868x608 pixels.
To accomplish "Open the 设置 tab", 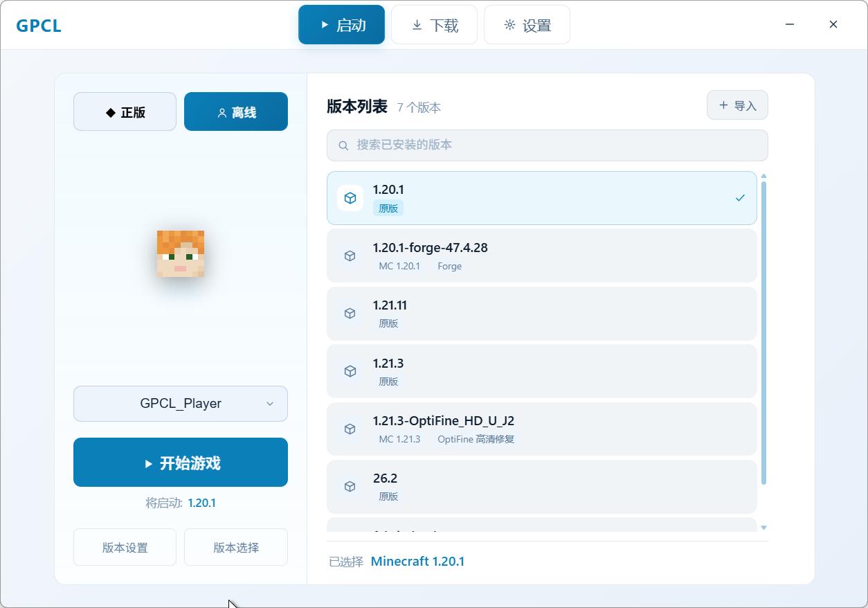I will (x=527, y=25).
